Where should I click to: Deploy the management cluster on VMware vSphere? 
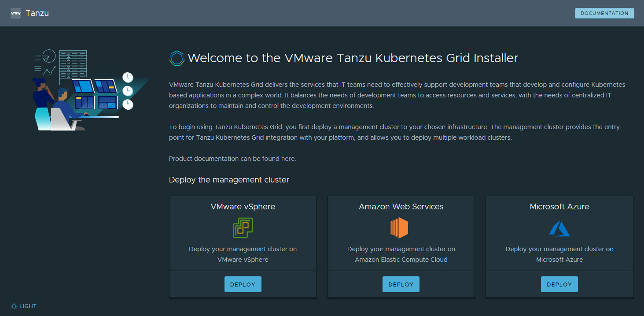point(243,284)
